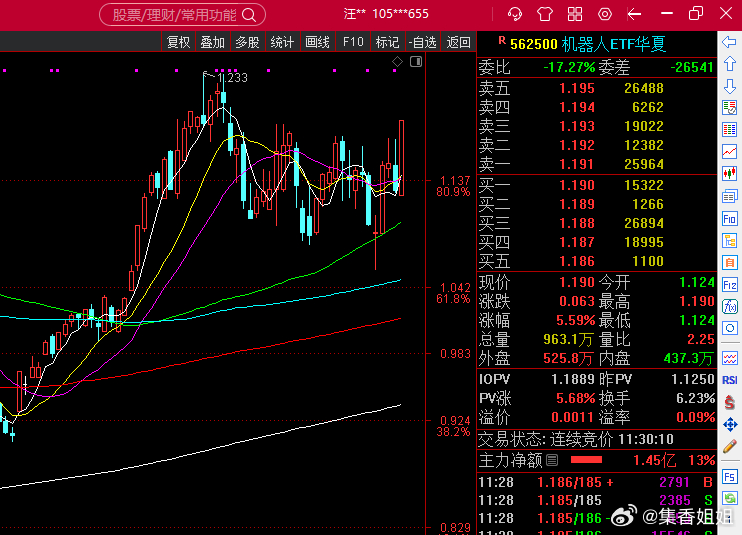The image size is (742, 535).
Task: Click the blue four-way move arrows icon
Action: pyautogui.click(x=729, y=424)
